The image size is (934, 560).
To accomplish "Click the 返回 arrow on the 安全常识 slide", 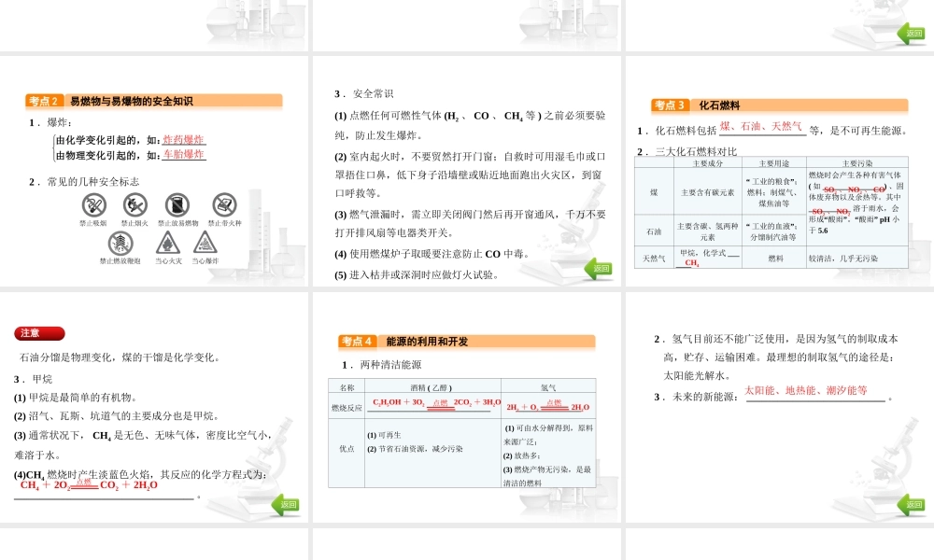I will pos(598,269).
